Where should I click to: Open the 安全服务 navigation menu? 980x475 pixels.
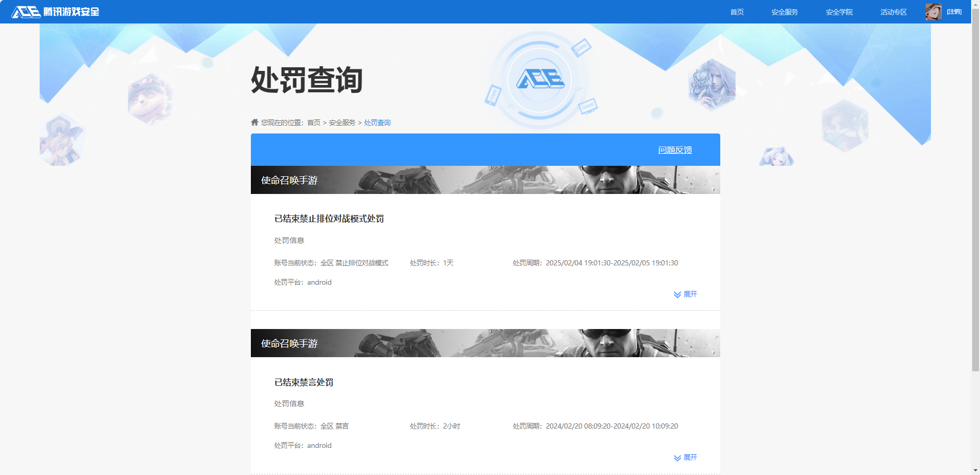tap(784, 12)
